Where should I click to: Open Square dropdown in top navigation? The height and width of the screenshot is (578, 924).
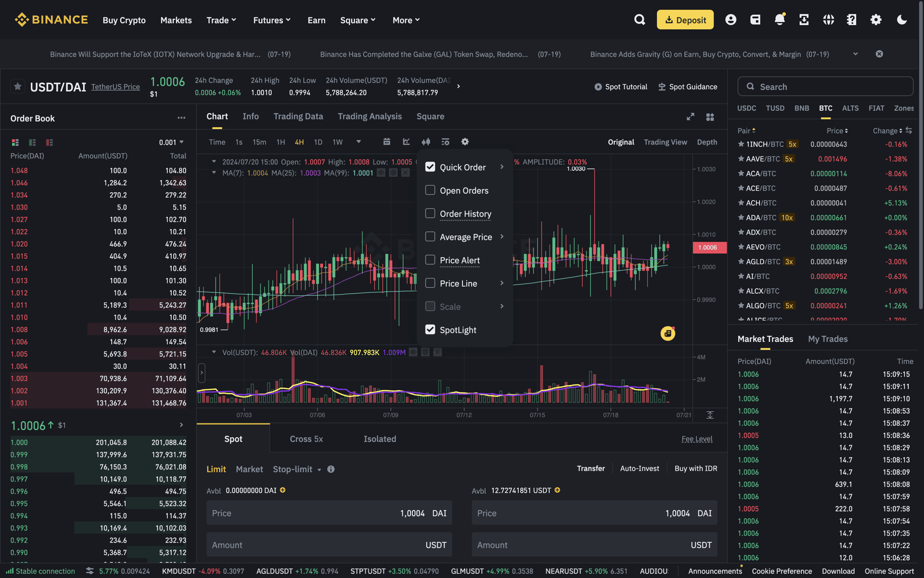[x=358, y=20]
